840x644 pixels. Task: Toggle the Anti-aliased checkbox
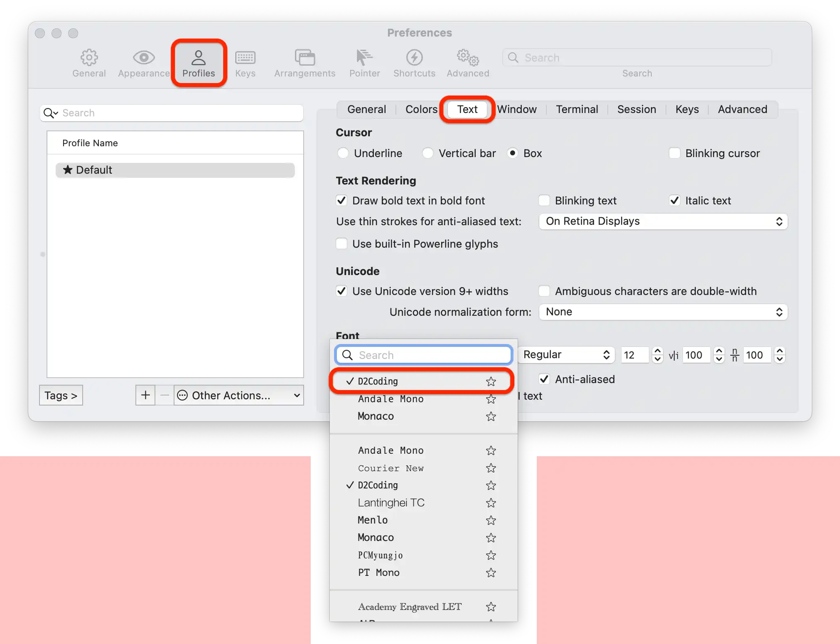pyautogui.click(x=544, y=379)
